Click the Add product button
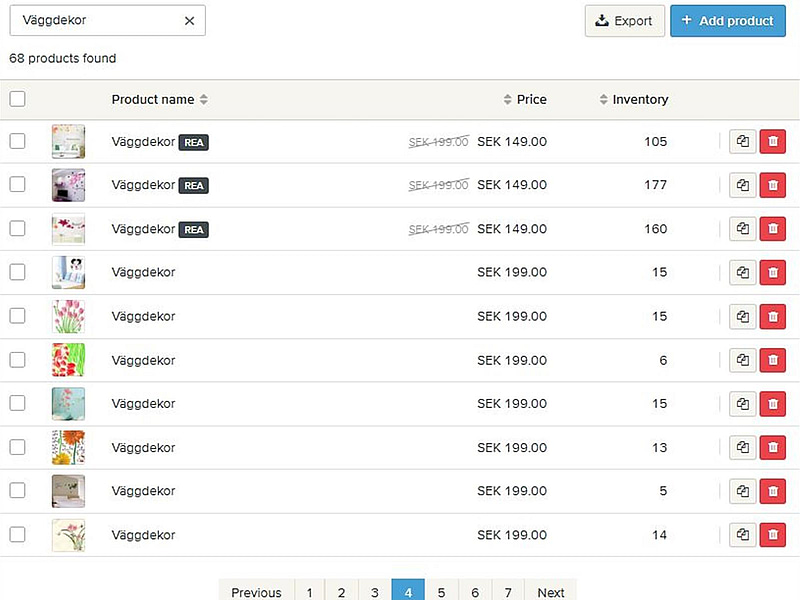Image resolution: width=800 pixels, height=600 pixels. 727,21
